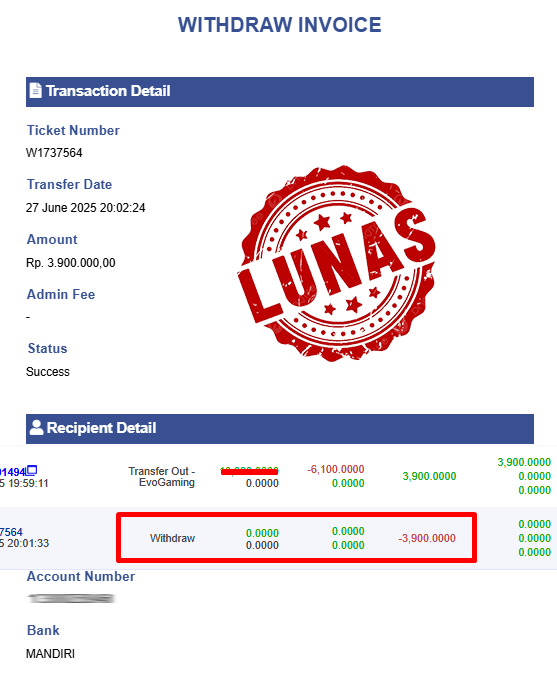Select the MANDIRI bank name
The image size is (557, 683).
pos(50,654)
